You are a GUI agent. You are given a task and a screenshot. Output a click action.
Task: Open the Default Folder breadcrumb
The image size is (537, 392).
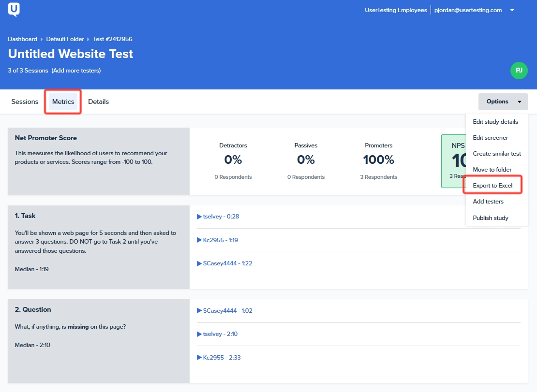65,39
